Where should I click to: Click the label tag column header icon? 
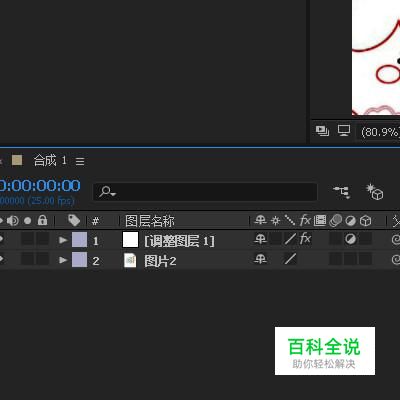point(74,220)
